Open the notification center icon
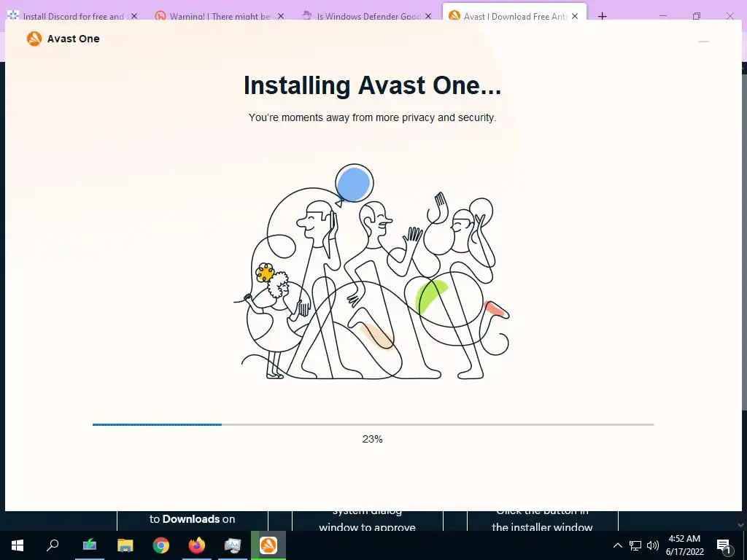Image resolution: width=747 pixels, height=560 pixels. (x=724, y=545)
